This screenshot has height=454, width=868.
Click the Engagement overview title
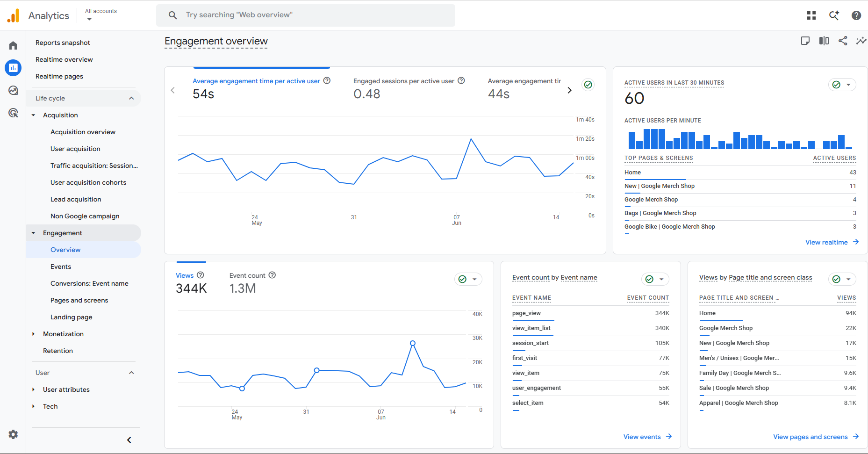click(x=216, y=41)
